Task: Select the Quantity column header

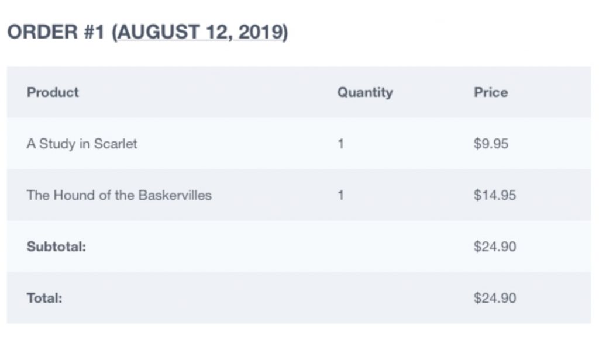Action: (365, 92)
